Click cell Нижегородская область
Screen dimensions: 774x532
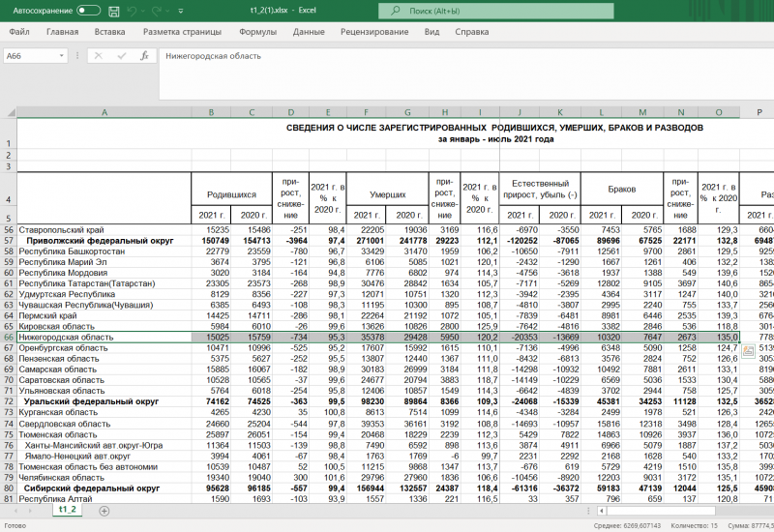pyautogui.click(x=104, y=337)
